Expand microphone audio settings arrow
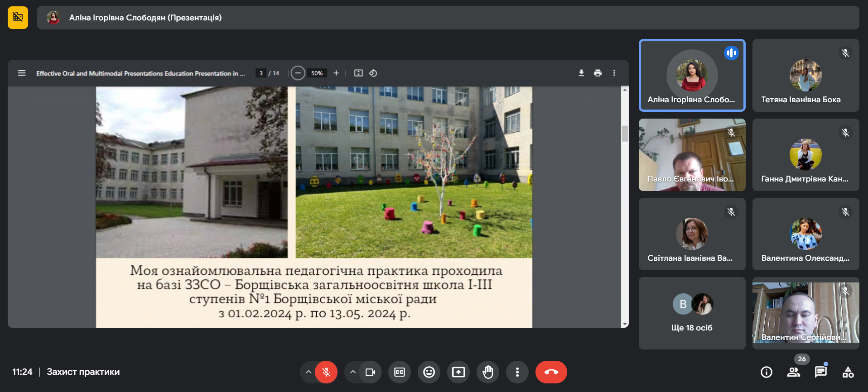This screenshot has width=868, height=392. (x=308, y=372)
